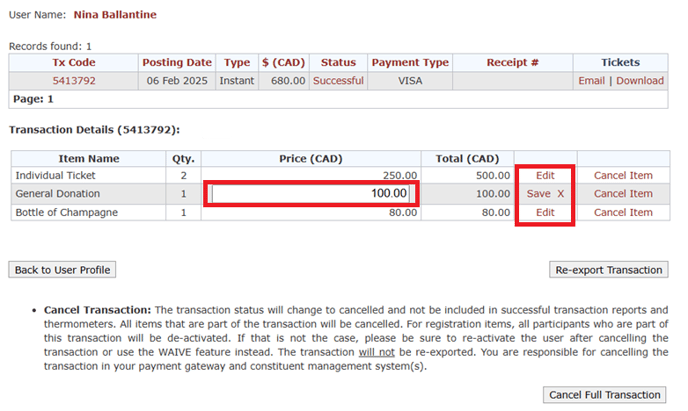Sort by the Status column header
Screen dimensions: 688x411
click(x=338, y=62)
